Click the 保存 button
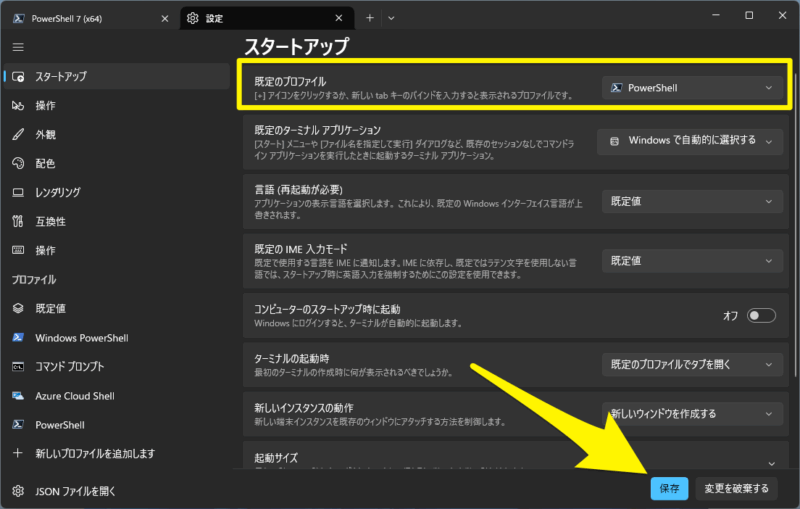Screen dimensions: 800x509 pos(669,489)
